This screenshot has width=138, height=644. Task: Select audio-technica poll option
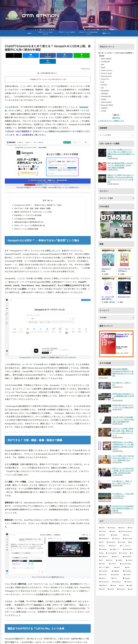pos(100,71)
